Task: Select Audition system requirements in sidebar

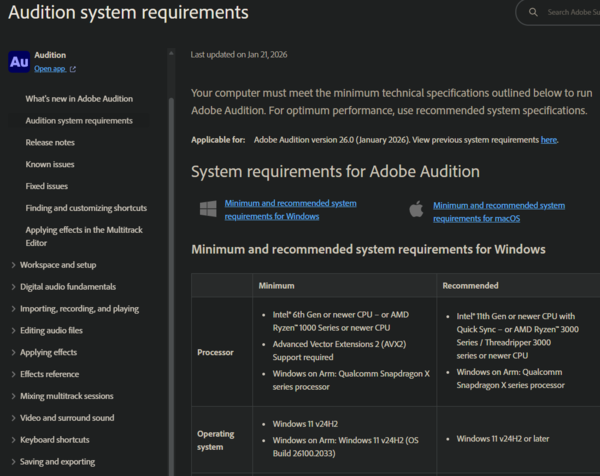Action: pos(79,121)
